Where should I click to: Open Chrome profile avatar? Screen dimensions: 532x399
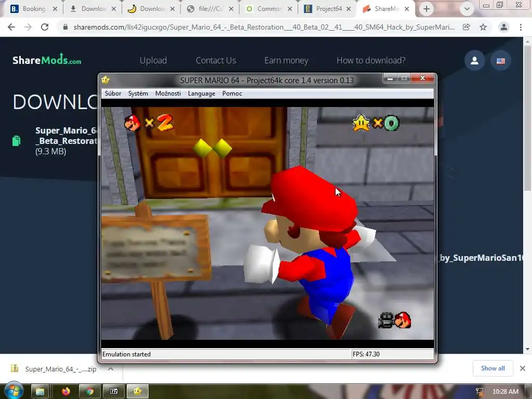tap(504, 27)
